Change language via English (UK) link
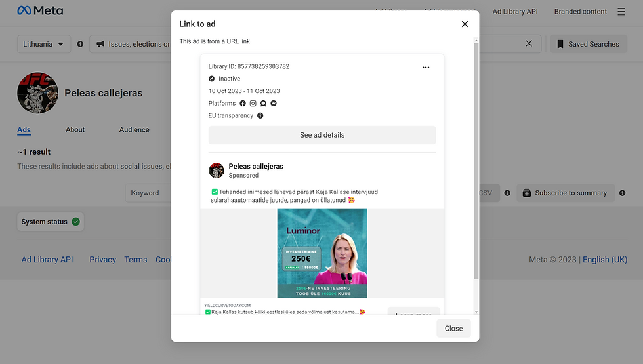This screenshot has height=364, width=643. coord(605,260)
